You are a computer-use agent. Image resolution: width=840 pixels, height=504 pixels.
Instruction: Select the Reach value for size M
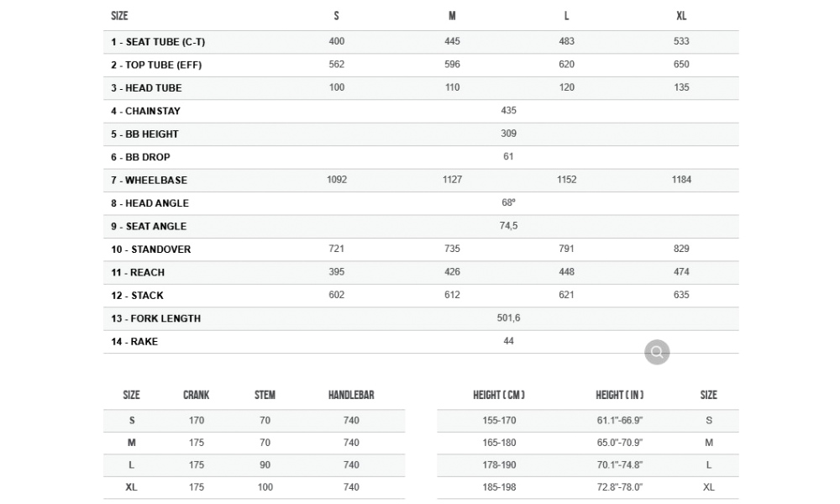[x=452, y=272]
